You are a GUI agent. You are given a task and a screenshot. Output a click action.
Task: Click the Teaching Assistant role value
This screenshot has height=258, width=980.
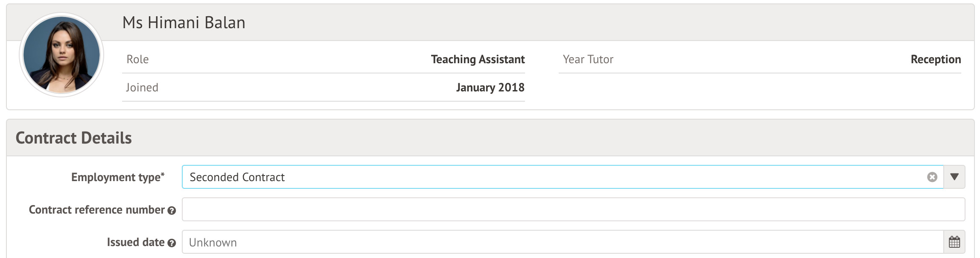coord(478,59)
